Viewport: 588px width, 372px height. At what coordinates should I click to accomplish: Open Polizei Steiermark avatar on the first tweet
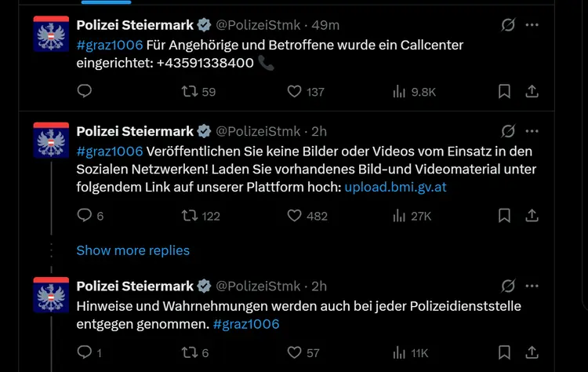51,34
